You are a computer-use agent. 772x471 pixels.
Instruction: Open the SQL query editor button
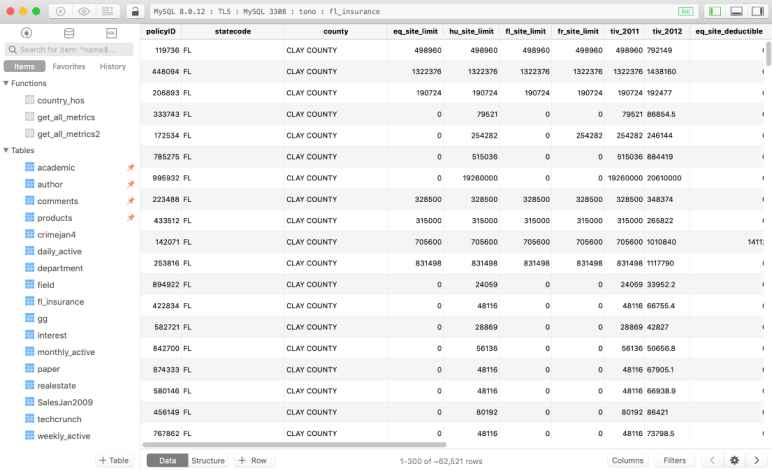111,33
